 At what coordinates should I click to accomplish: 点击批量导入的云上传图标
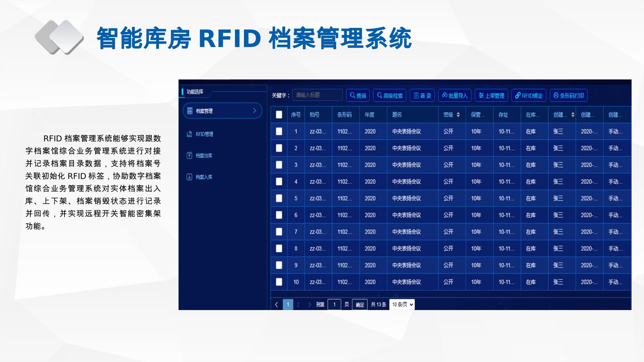click(x=445, y=96)
